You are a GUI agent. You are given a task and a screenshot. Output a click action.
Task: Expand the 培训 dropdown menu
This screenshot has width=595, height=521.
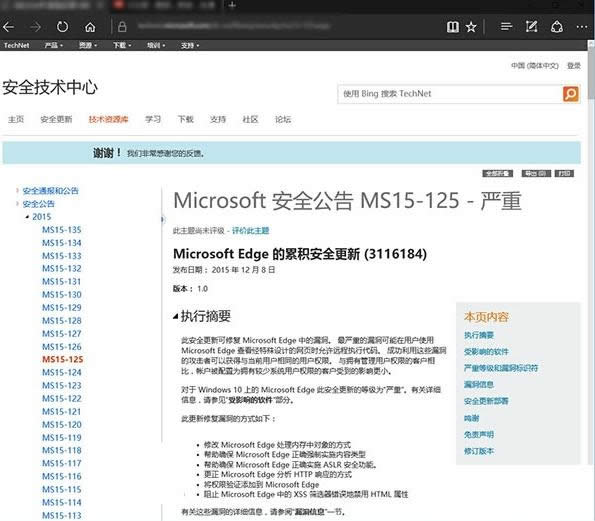point(156,45)
